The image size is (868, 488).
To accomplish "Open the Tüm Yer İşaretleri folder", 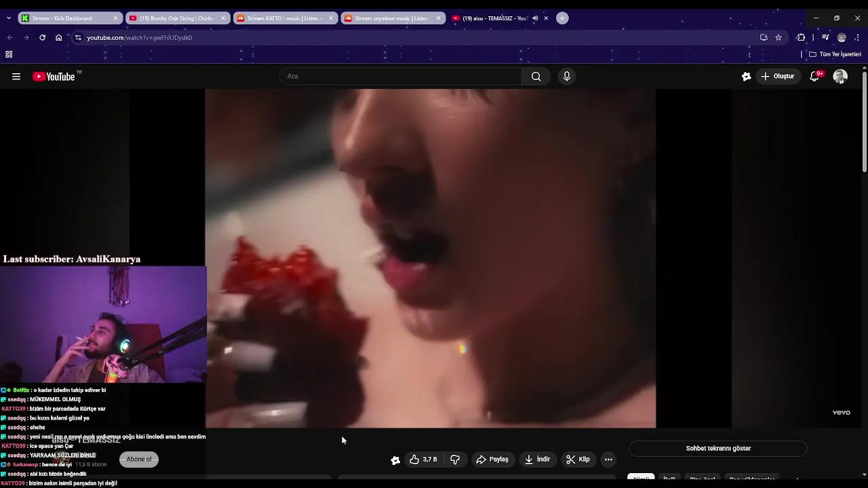I will tap(835, 54).
